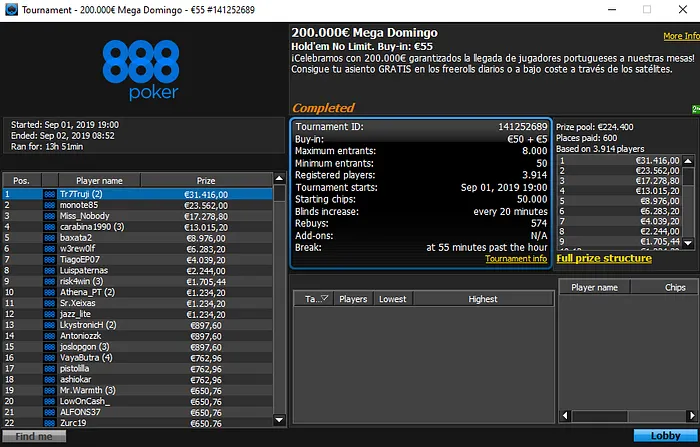Click the 888 icon beside VayaButra
Viewport: 700px width, 447px height.
[x=50, y=358]
